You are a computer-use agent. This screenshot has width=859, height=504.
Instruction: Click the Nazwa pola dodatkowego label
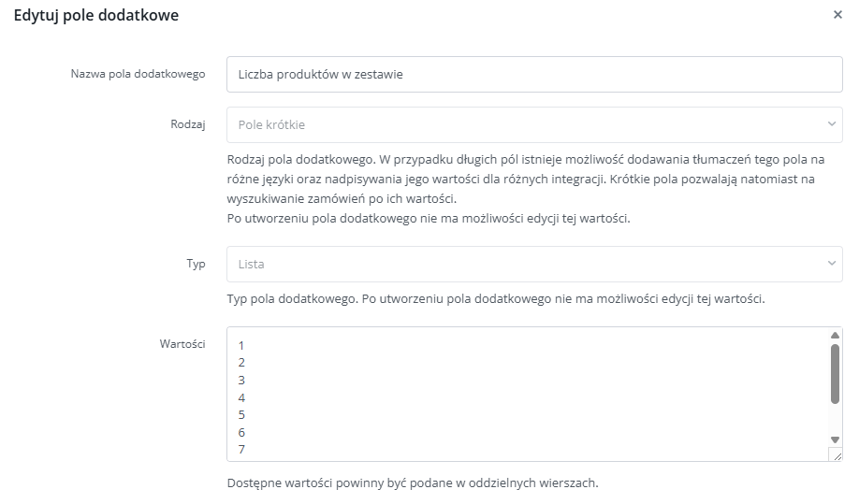(x=138, y=74)
